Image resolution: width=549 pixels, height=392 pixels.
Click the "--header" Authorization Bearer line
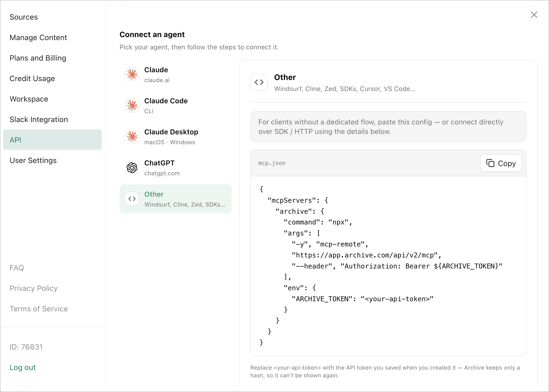coord(397,266)
